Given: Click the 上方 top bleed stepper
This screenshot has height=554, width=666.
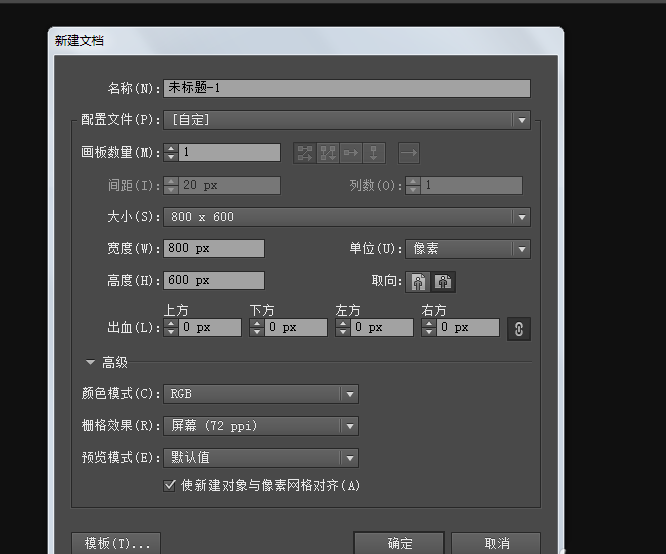Looking at the screenshot, I should [171, 328].
